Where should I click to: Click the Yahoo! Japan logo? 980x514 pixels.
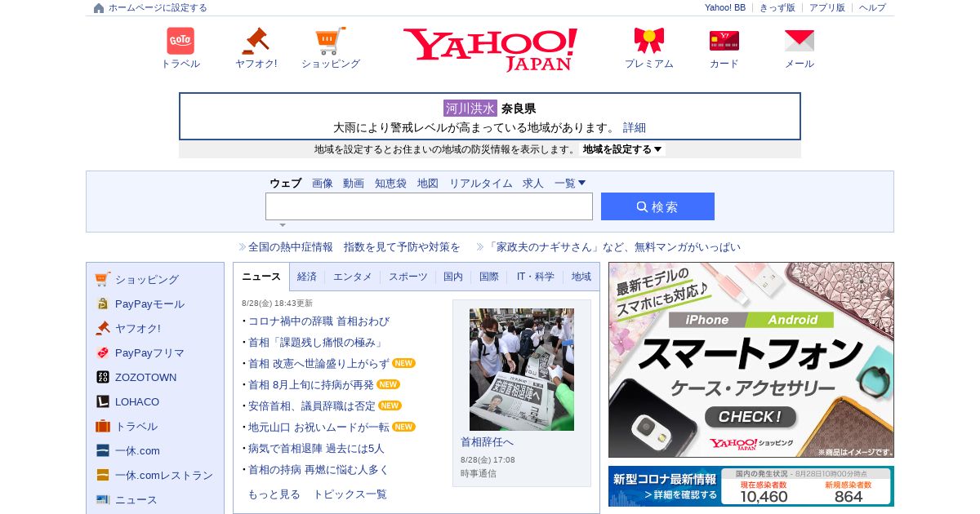[x=490, y=50]
